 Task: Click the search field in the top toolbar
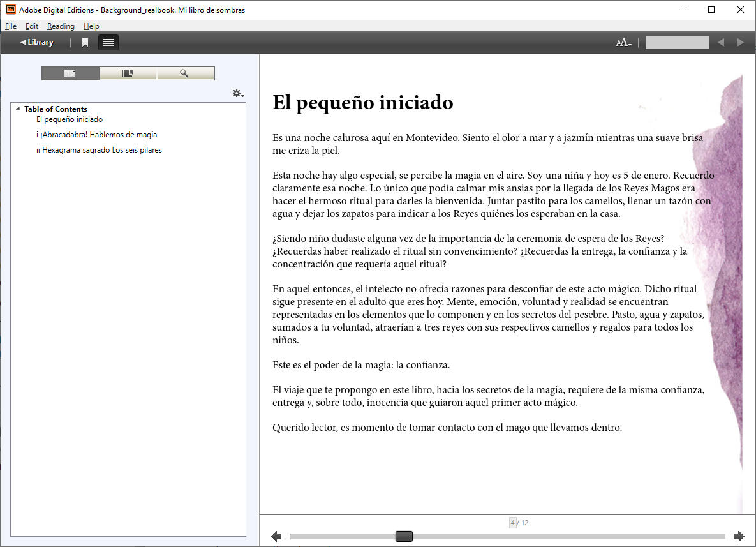click(677, 43)
